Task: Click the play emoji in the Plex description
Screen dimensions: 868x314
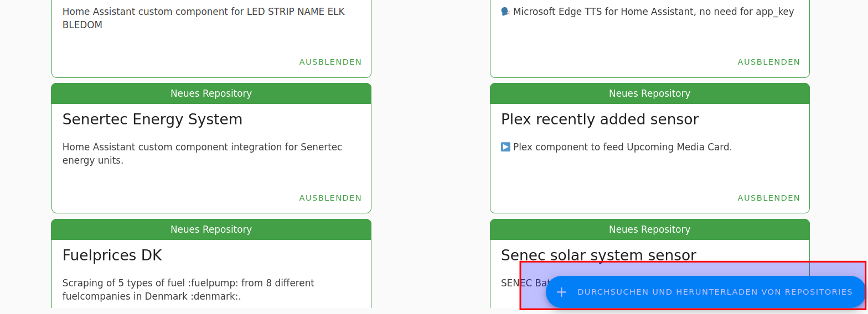Action: [x=505, y=147]
